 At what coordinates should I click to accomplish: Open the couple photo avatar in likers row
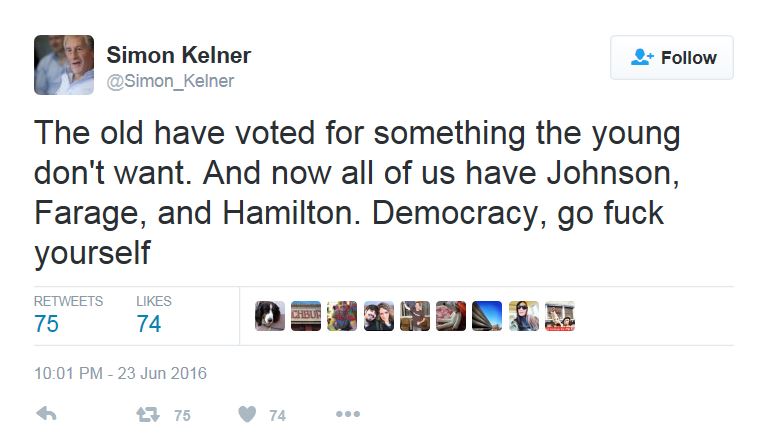pos(379,316)
